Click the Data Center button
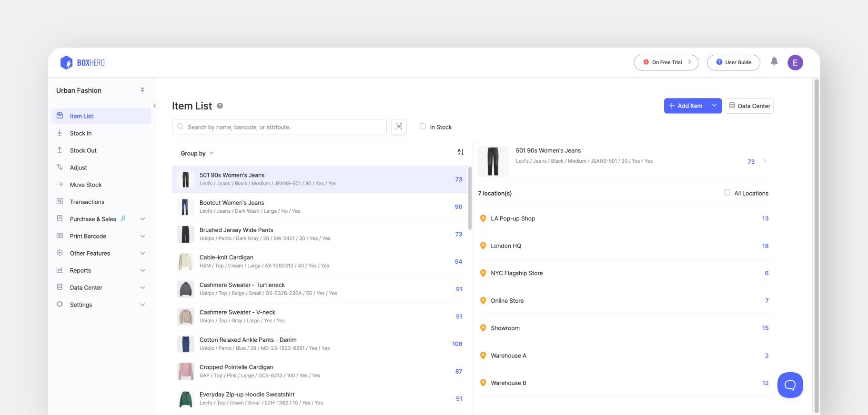The image size is (868, 415). (749, 106)
